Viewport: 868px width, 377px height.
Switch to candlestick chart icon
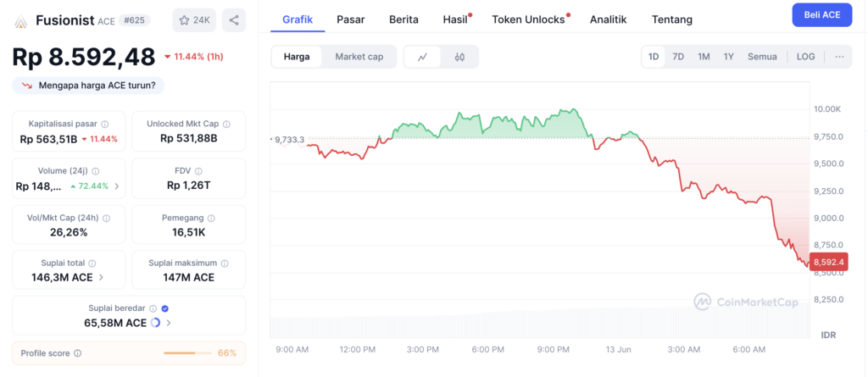point(459,57)
